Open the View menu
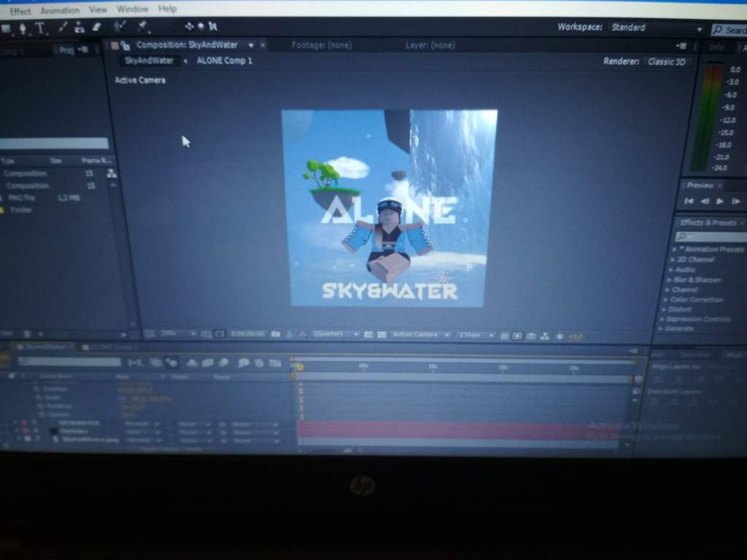Image resolution: width=747 pixels, height=560 pixels. [x=98, y=9]
